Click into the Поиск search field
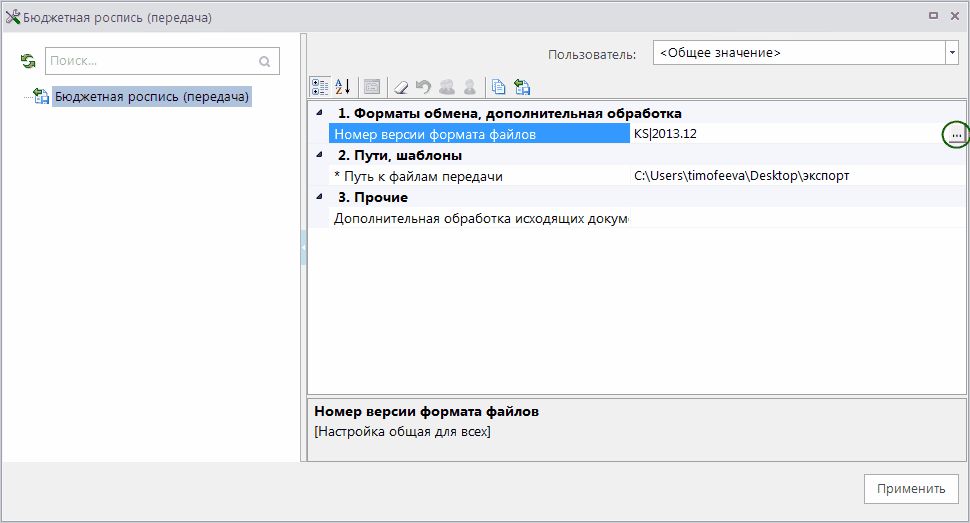The image size is (970, 523). click(x=150, y=61)
